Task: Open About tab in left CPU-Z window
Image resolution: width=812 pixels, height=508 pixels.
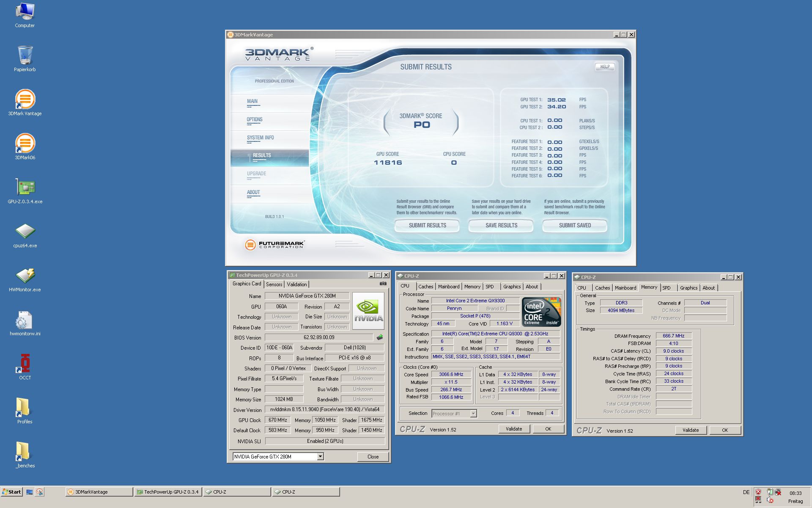Action: click(532, 287)
